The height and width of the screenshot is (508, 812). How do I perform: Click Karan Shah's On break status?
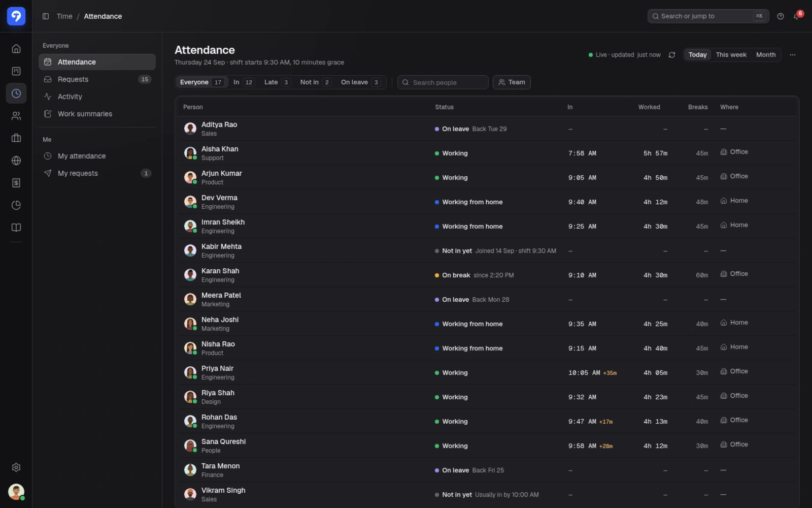pos(456,275)
